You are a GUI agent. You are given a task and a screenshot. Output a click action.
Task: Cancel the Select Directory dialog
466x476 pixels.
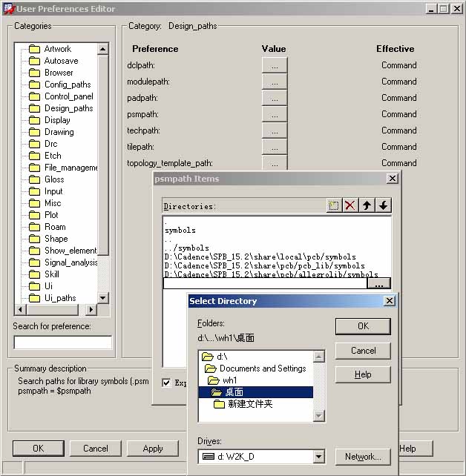point(363,351)
